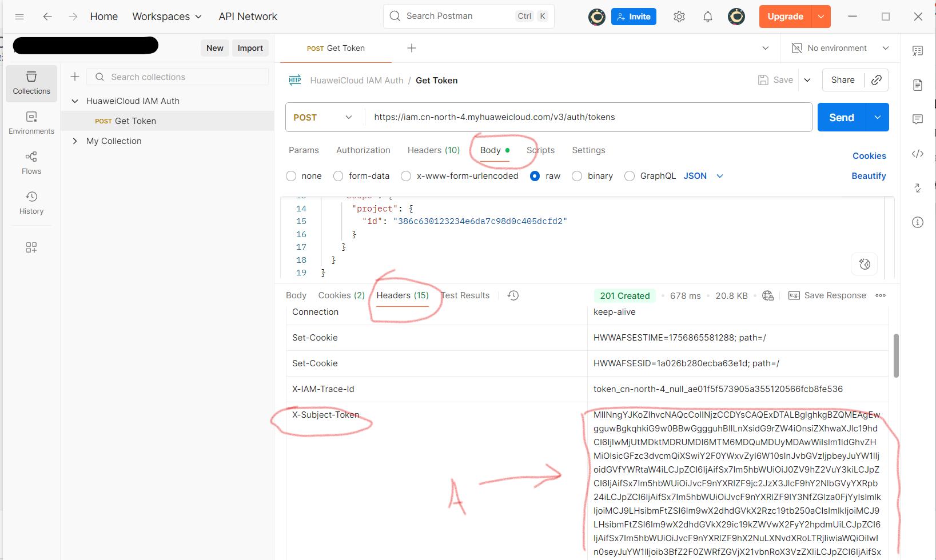Open the settings gear icon
This screenshot has width=936, height=560.
679,17
